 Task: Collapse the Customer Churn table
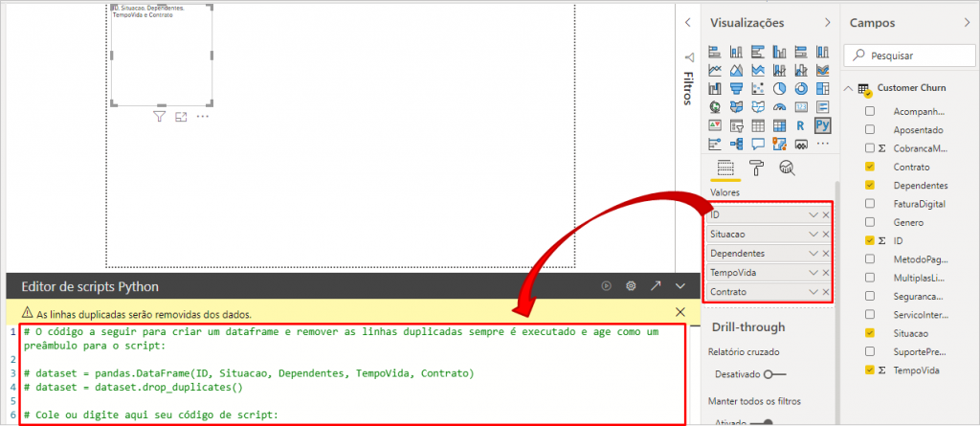tap(849, 88)
